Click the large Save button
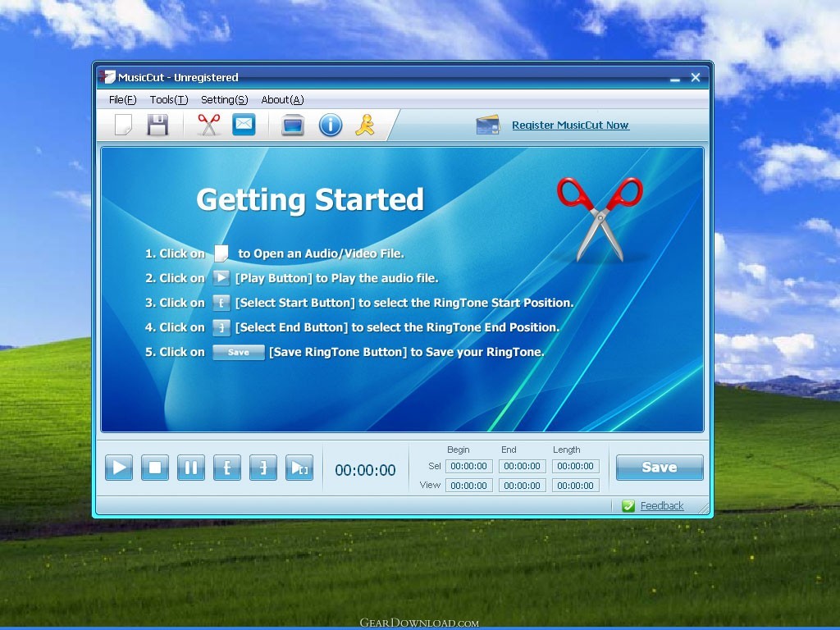840x630 pixels. [660, 468]
